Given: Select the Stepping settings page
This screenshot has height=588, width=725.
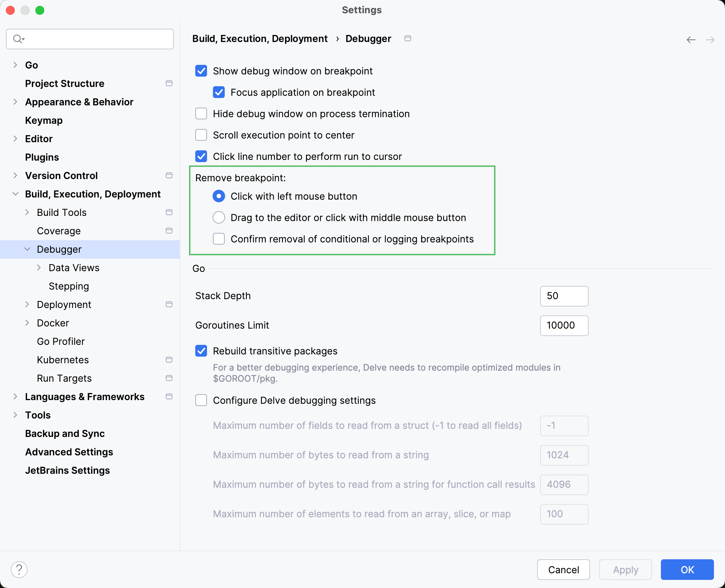Looking at the screenshot, I should (x=69, y=286).
